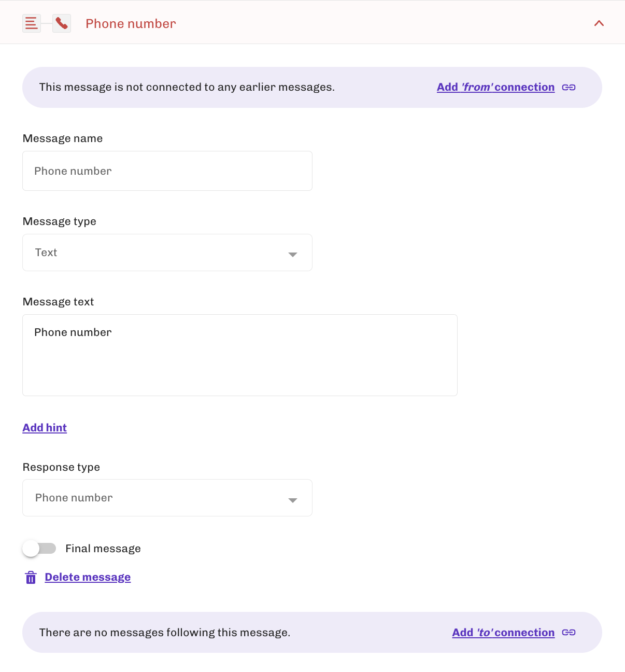Click the Add hint link

[x=45, y=428]
